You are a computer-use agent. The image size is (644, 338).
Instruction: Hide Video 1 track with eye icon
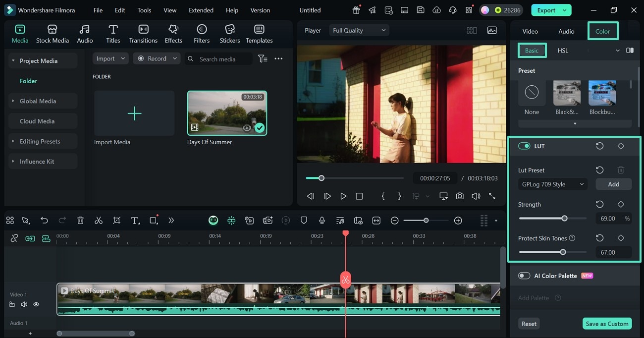click(36, 304)
